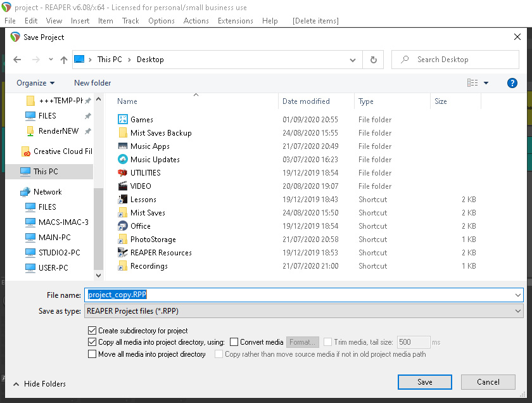532x403 pixels.
Task: Open the view options dropdown arrow
Action: 486,83
